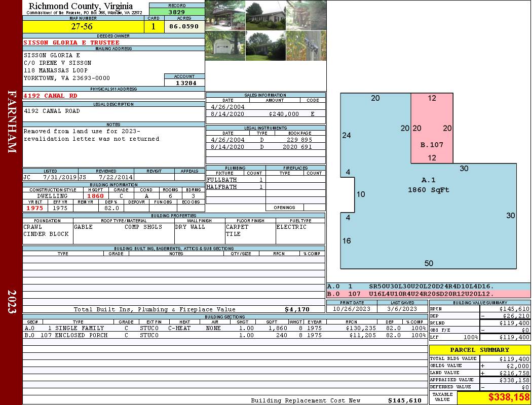The image size is (532, 405).
Task: Select the 8/14/2020 sale row
Action: (x=265, y=114)
